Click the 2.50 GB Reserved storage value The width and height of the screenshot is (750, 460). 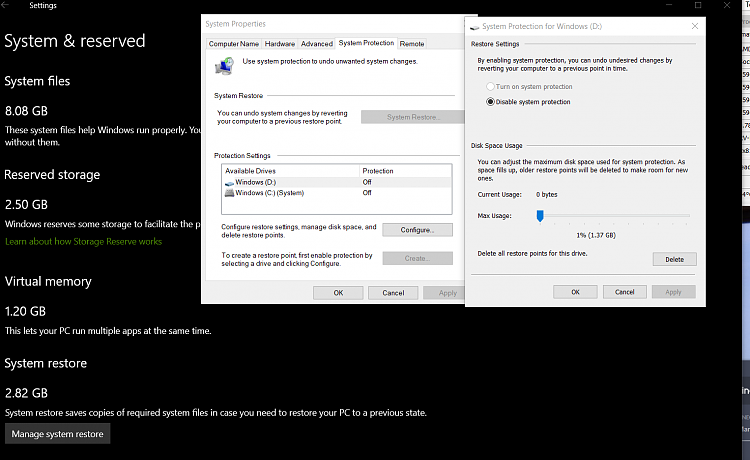26,205
